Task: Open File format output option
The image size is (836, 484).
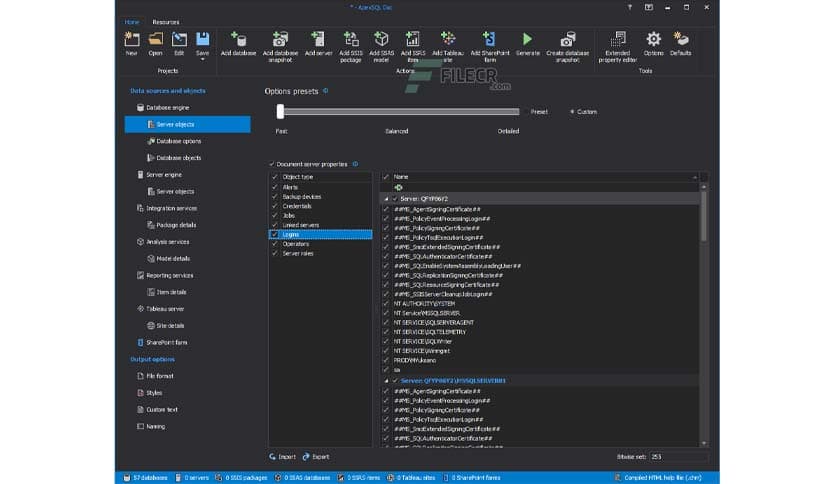Action: (155, 376)
